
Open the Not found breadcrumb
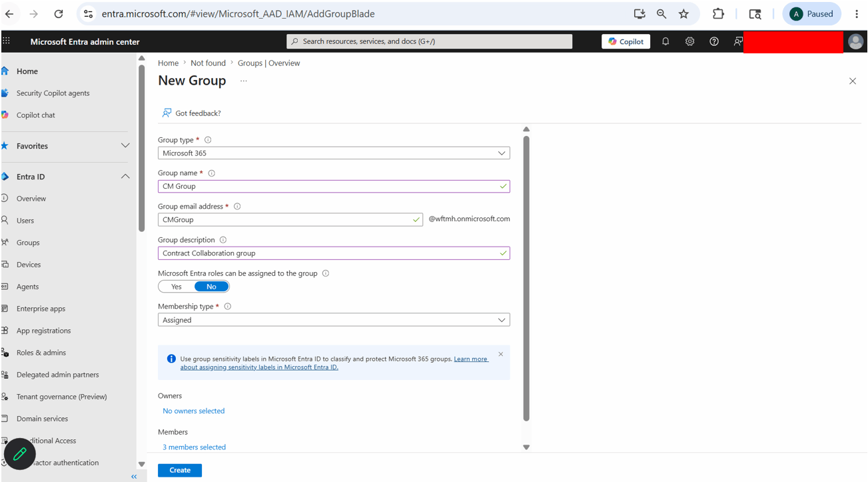(208, 63)
